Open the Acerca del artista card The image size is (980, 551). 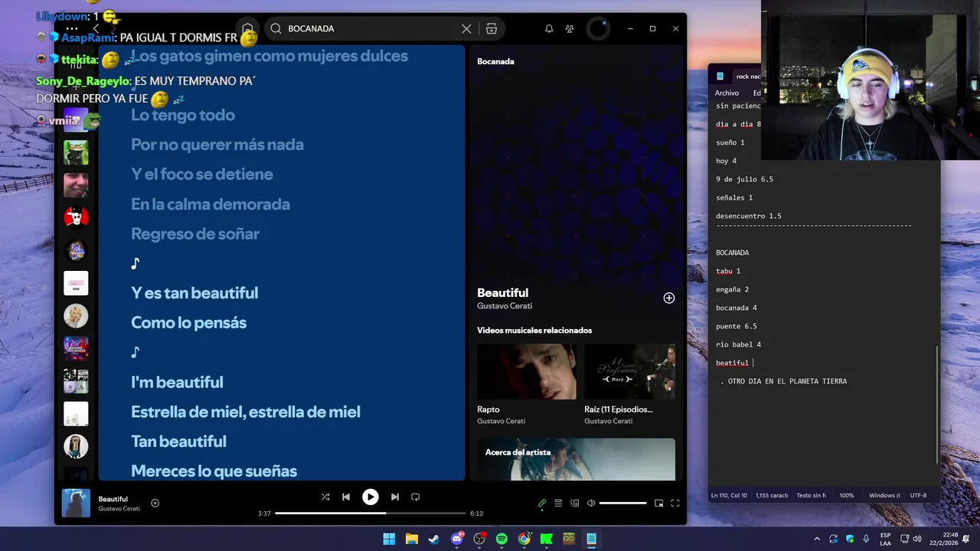point(576,459)
